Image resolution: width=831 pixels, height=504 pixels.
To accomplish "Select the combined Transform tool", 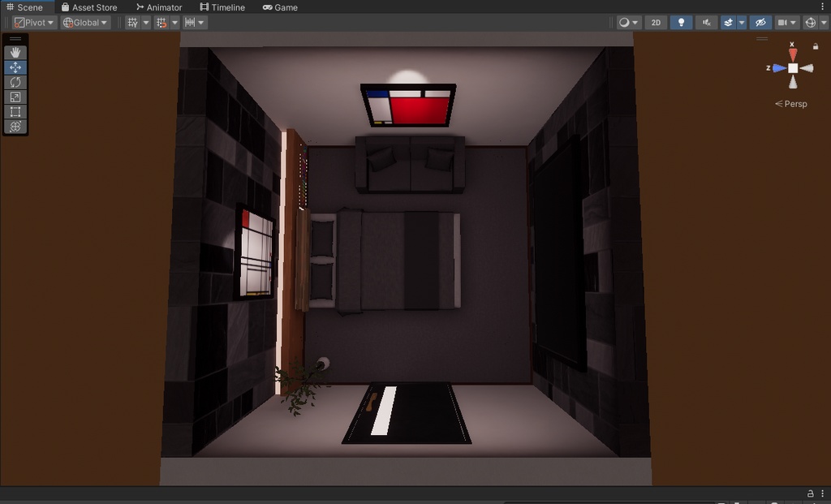I will coord(15,127).
